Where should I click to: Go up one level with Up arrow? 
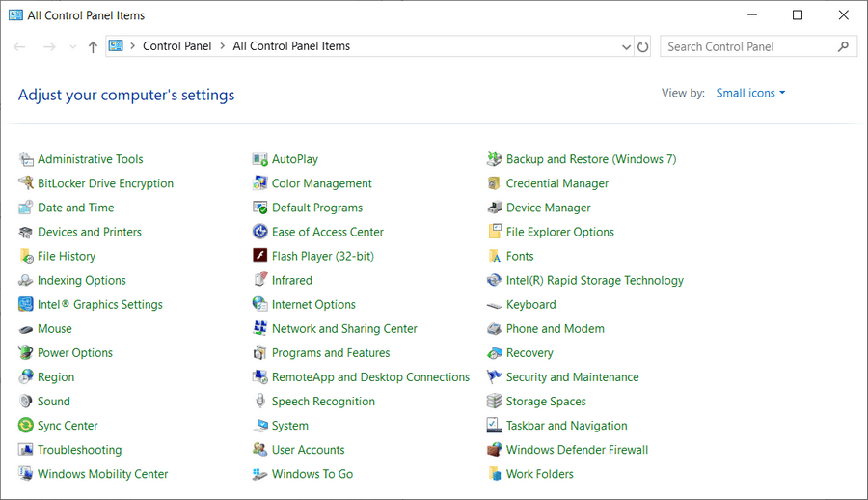tap(93, 47)
